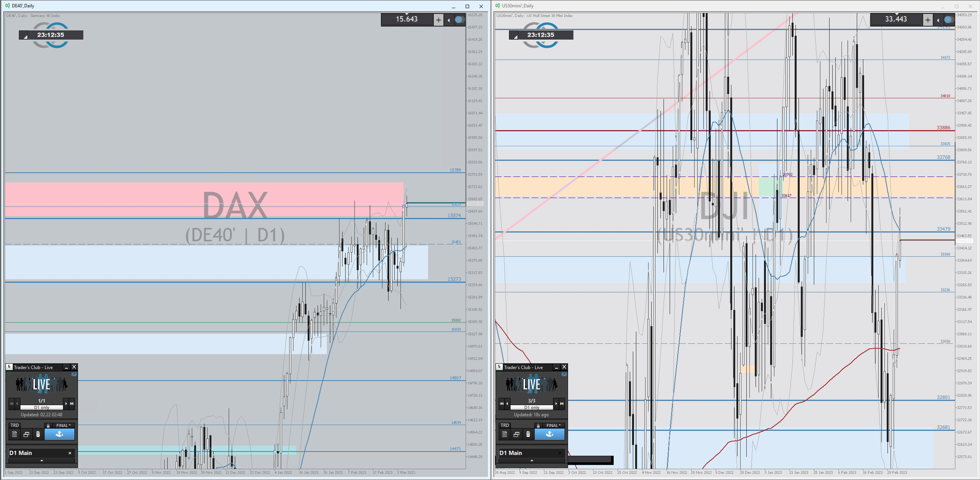Maximize the DE40 Daily chart window
Screen dimensions: 980x480
(x=467, y=6)
